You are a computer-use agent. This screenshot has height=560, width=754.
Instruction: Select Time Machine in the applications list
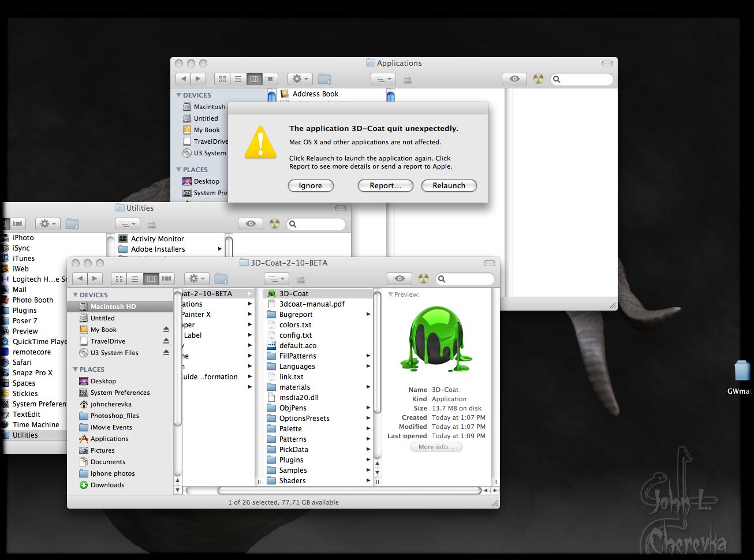[x=36, y=425]
